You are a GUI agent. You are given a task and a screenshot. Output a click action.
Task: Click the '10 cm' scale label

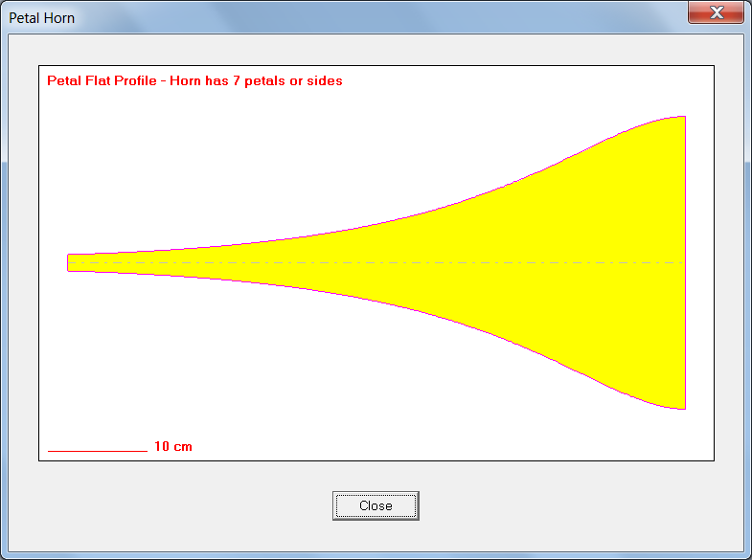(x=173, y=446)
